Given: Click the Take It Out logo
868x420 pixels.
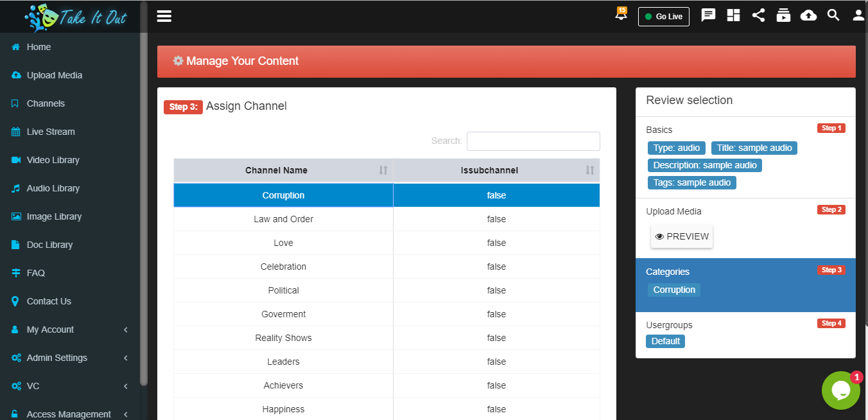Looking at the screenshot, I should (x=76, y=17).
